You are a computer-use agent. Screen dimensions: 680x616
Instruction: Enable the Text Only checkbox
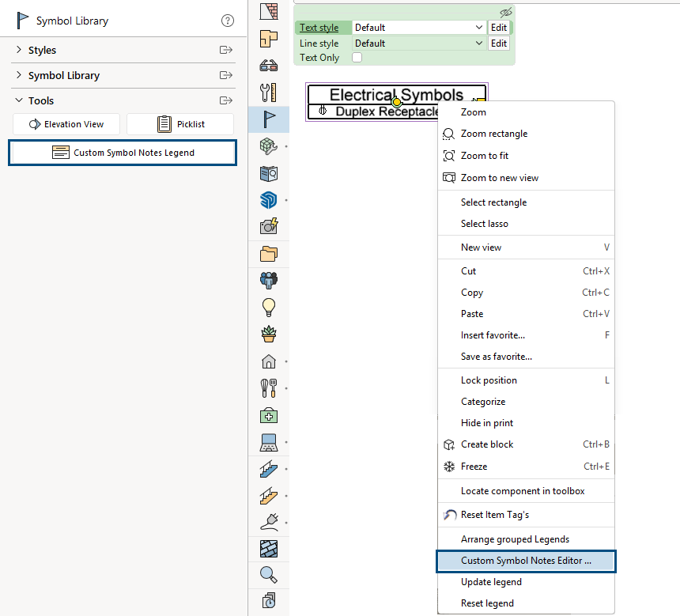click(x=357, y=57)
